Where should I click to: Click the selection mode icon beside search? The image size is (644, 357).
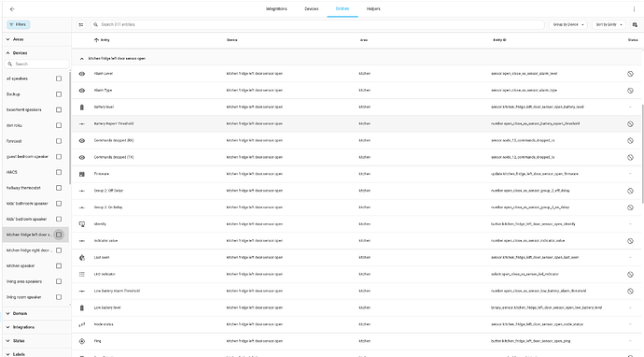81,24
